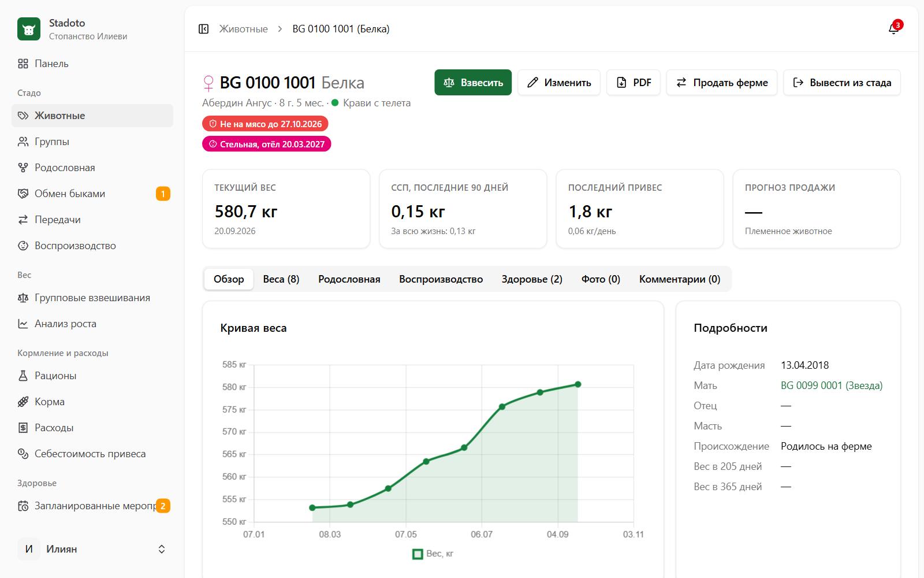924x578 pixels.
Task: Open Корма page
Action: [x=92, y=402]
